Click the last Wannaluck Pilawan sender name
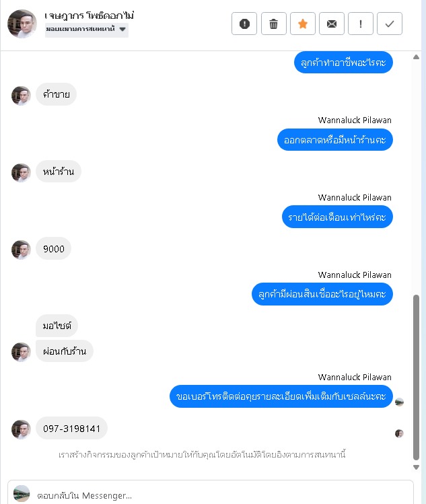Screen dimensions: 426x504 [x=355, y=377]
